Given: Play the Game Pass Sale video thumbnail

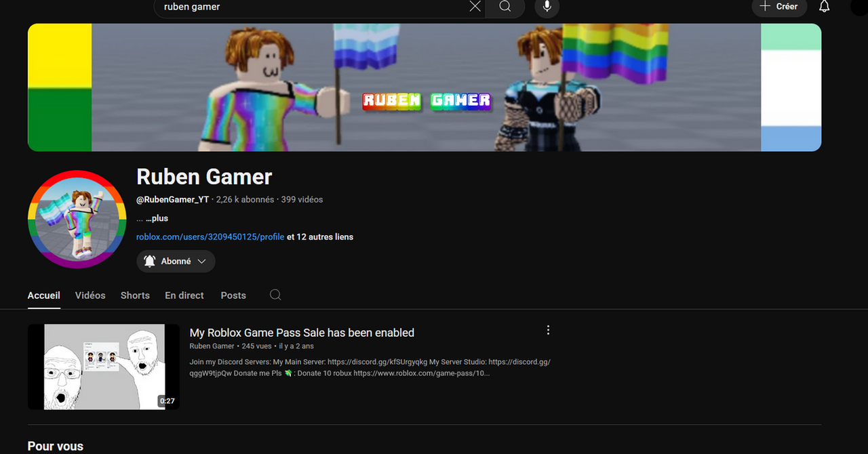Looking at the screenshot, I should (x=104, y=367).
